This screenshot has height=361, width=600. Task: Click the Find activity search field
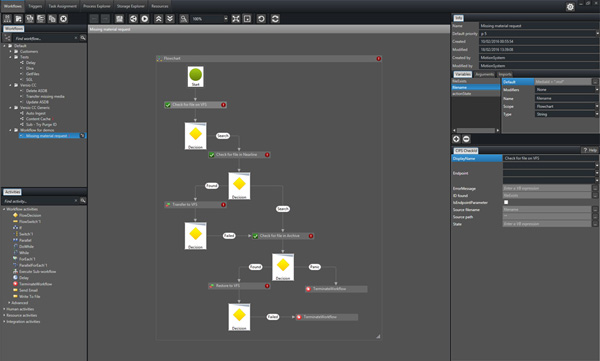click(x=38, y=201)
